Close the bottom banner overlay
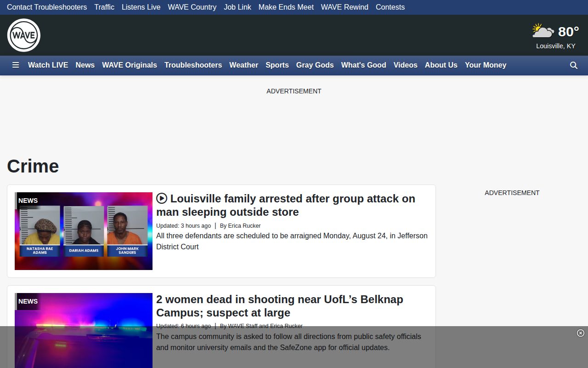This screenshot has width=588, height=368. (x=581, y=333)
